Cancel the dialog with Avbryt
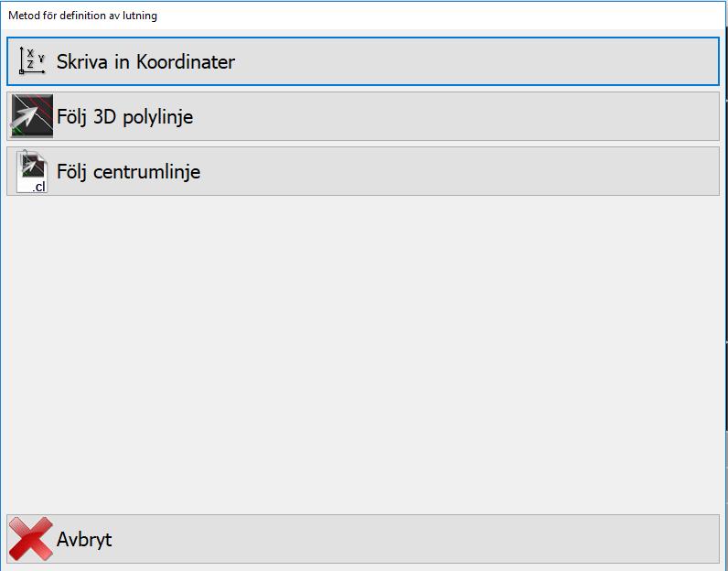The height and width of the screenshot is (571, 728). pos(363,539)
